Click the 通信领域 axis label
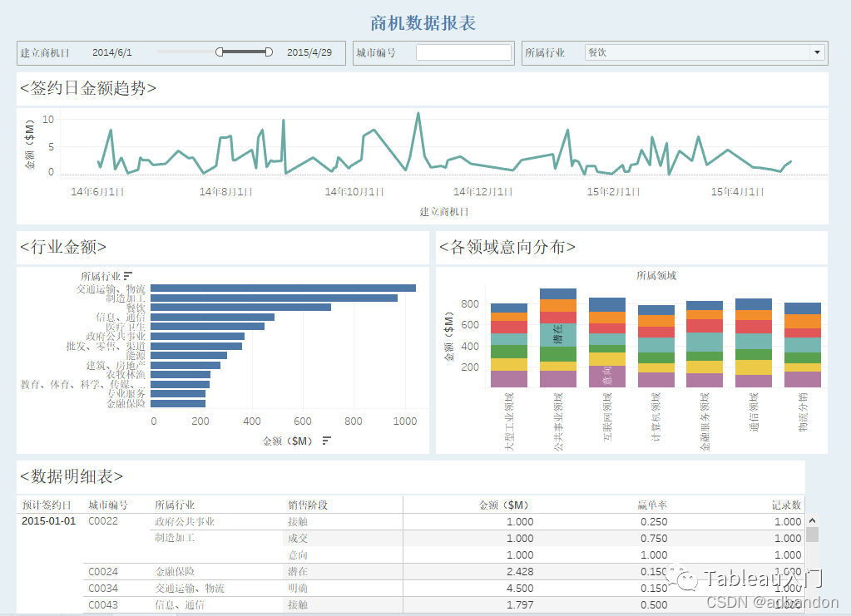 [x=754, y=412]
